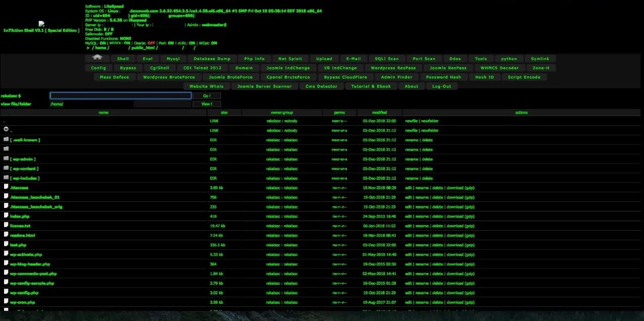644x321 pixels.
Task: Open the [ wp-admin ] folder name
Action: pos(23,159)
